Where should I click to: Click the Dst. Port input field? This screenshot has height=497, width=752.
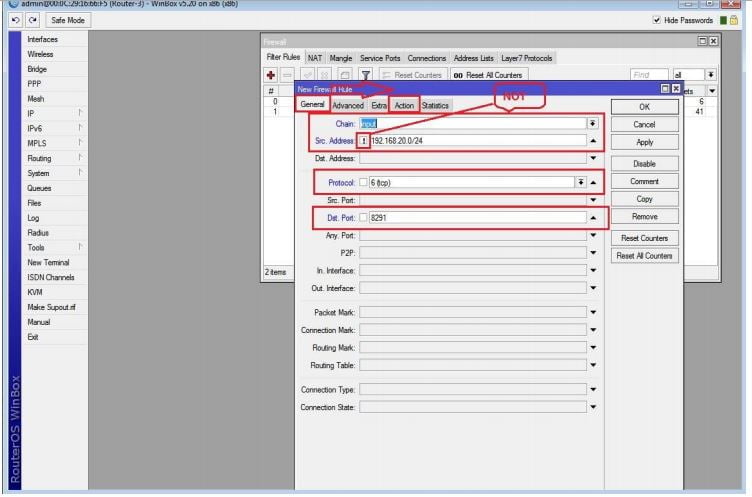coord(476,217)
